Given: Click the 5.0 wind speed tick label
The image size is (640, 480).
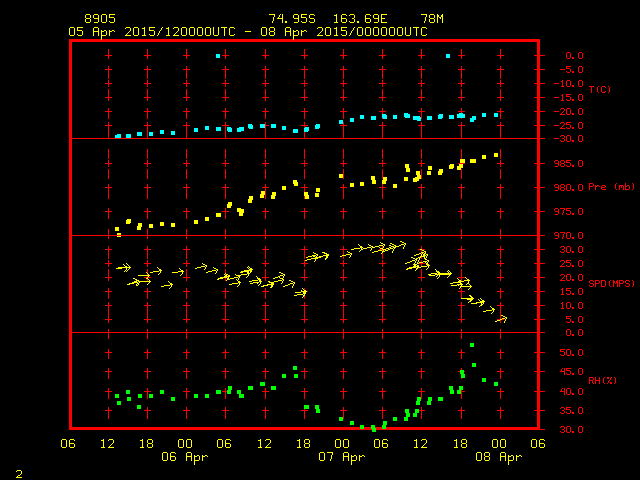Looking at the screenshot, I should point(574,320).
